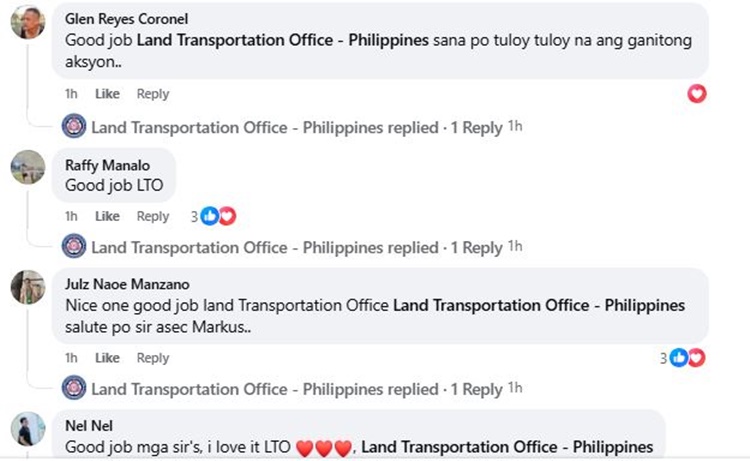Click 1h timestamp on Julz's comment
Image resolution: width=750 pixels, height=461 pixels.
71,358
